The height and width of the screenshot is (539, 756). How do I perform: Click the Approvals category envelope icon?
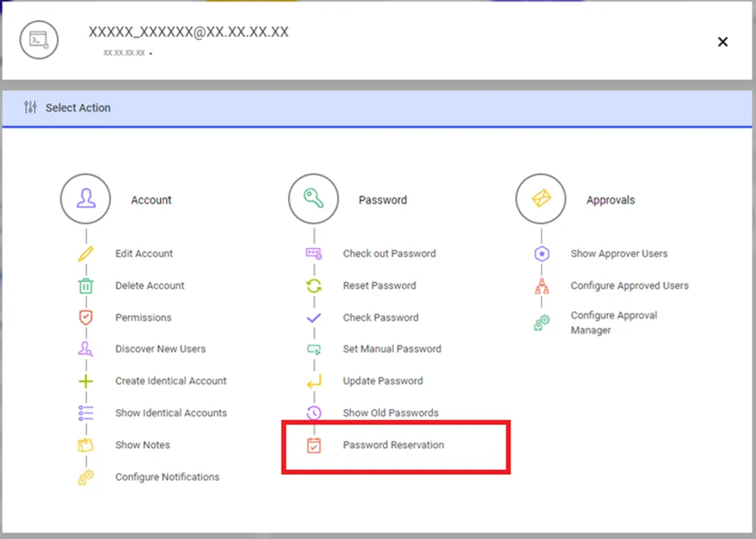541,198
